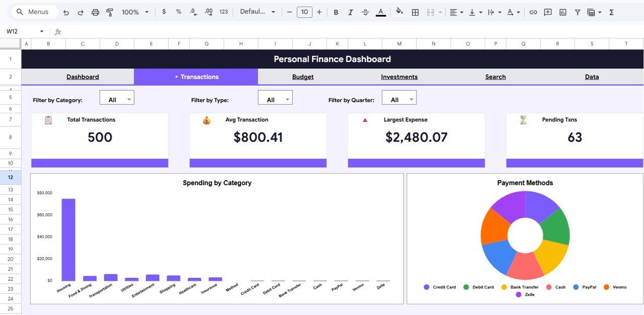
Task: Open the Dashboard link
Action: 83,76
